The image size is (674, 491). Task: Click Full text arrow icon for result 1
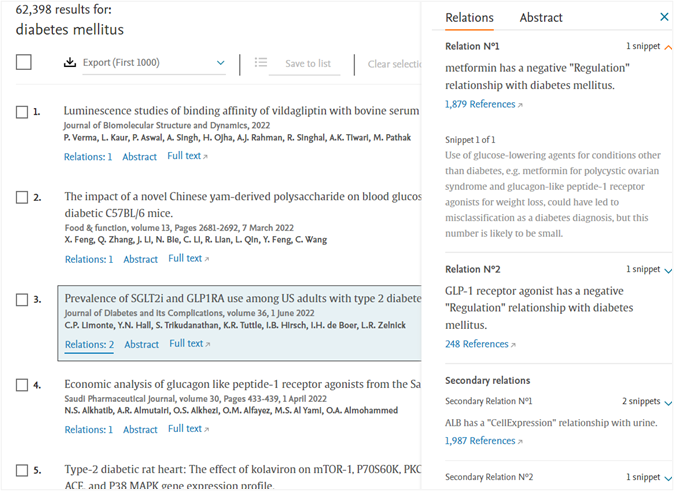pyautogui.click(x=205, y=157)
